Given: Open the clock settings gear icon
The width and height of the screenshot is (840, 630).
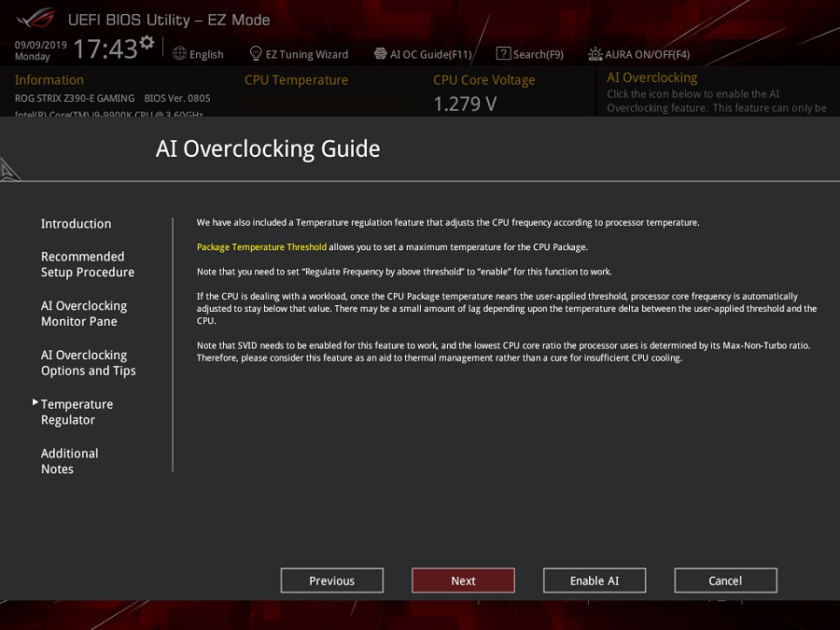Looking at the screenshot, I should pyautogui.click(x=147, y=42).
